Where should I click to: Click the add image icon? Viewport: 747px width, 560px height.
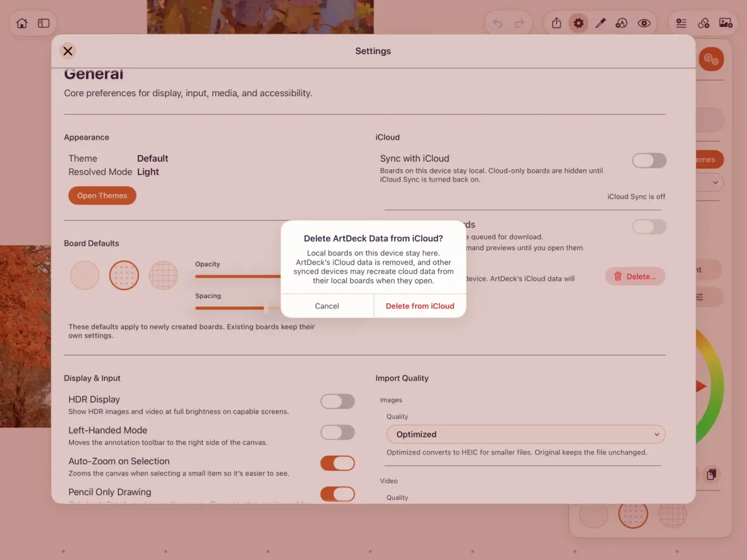(726, 23)
